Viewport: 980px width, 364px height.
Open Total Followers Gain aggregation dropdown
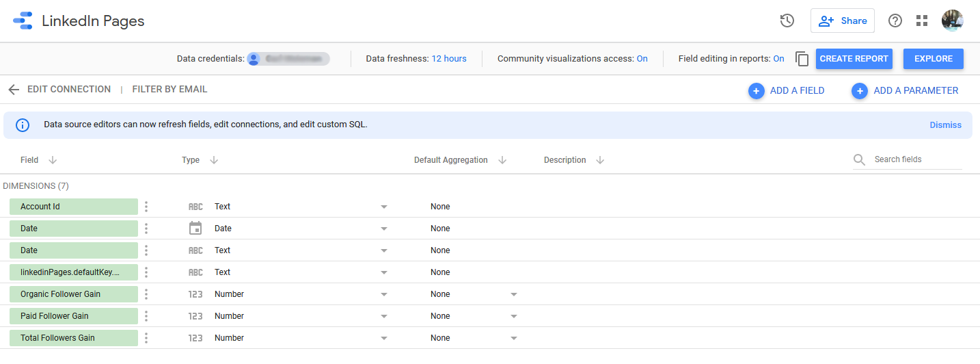(x=514, y=338)
